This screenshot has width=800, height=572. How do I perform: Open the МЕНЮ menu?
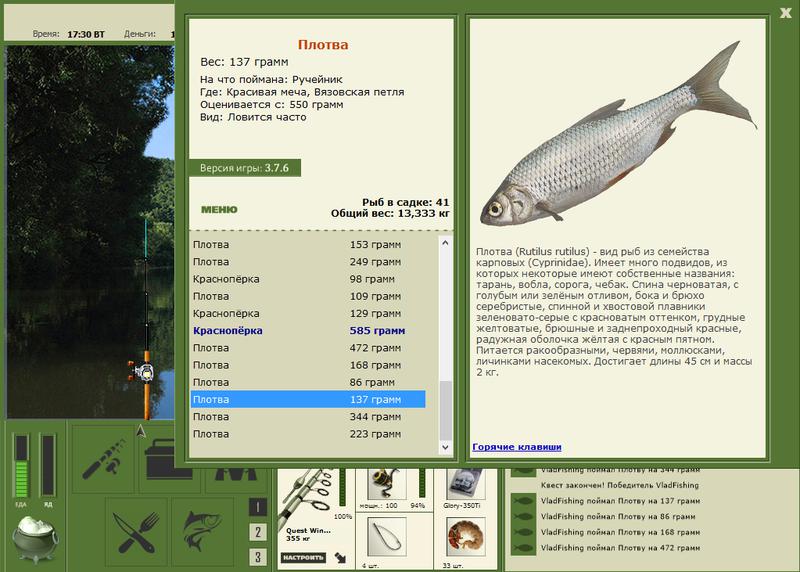point(219,210)
